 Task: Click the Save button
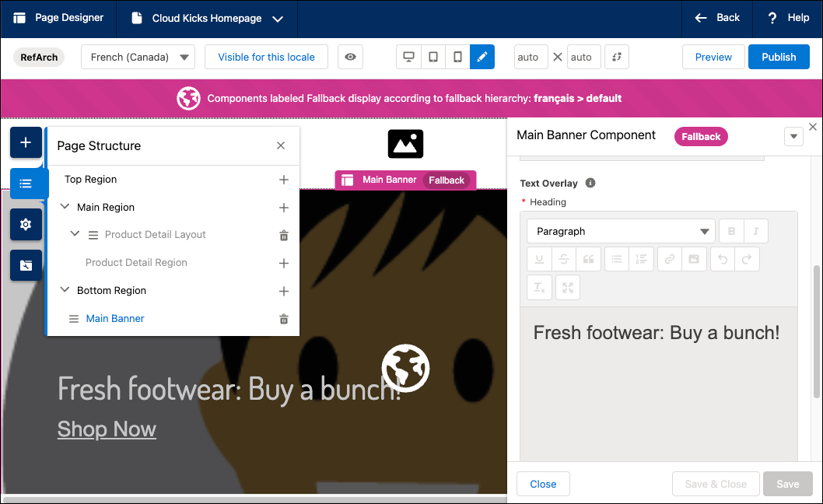(x=788, y=484)
